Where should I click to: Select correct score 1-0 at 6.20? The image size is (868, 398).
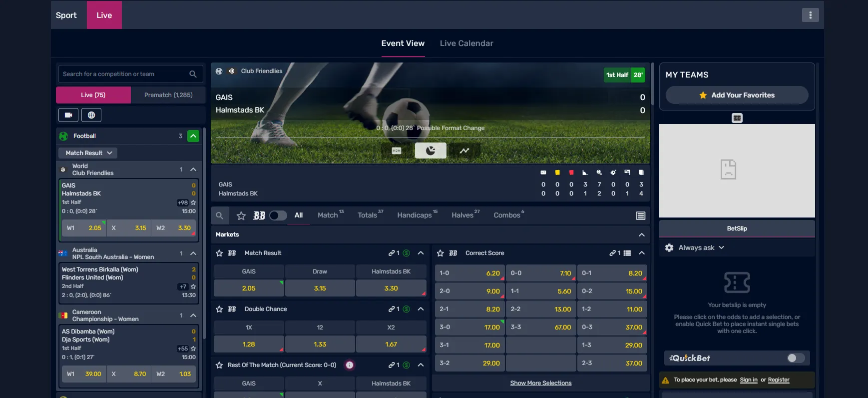pos(470,273)
